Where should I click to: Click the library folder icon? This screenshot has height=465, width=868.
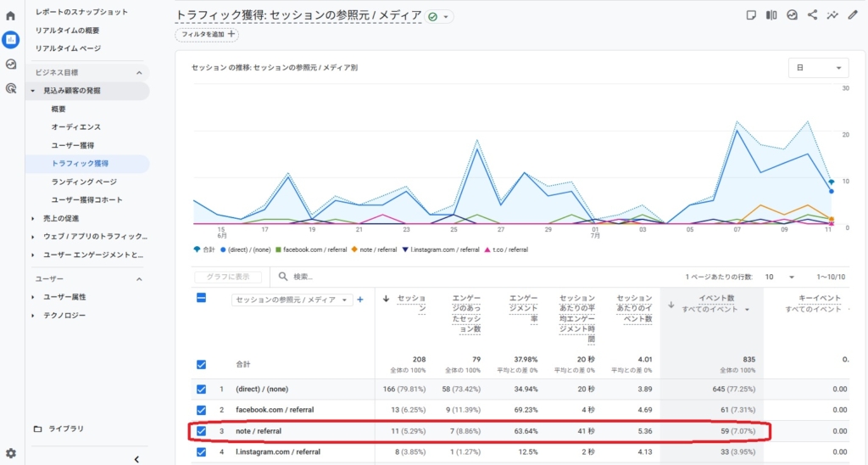point(37,429)
